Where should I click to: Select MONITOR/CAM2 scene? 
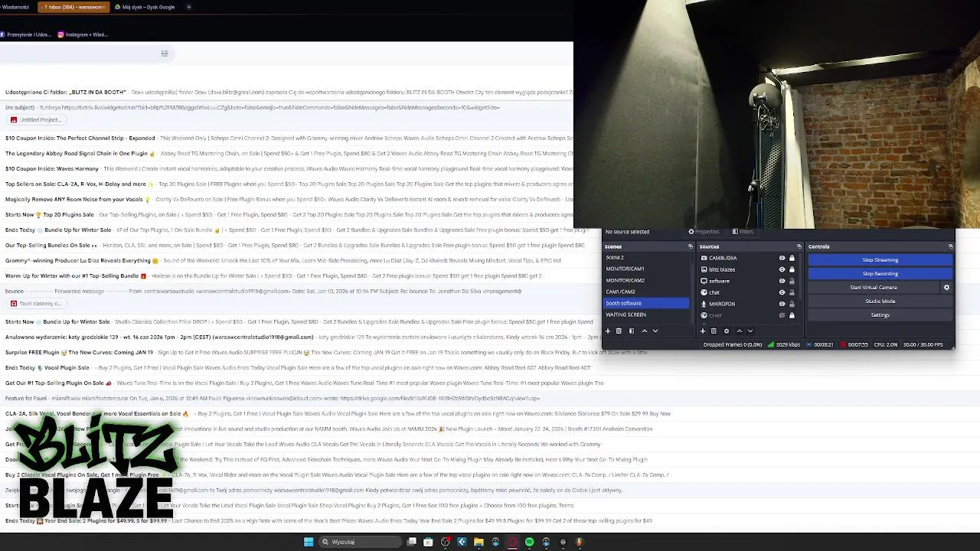coord(647,280)
